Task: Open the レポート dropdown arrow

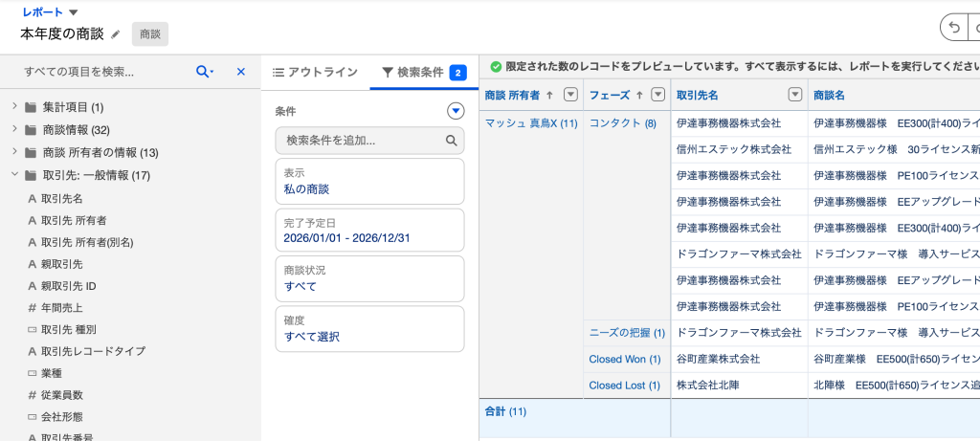Action: pyautogui.click(x=73, y=12)
